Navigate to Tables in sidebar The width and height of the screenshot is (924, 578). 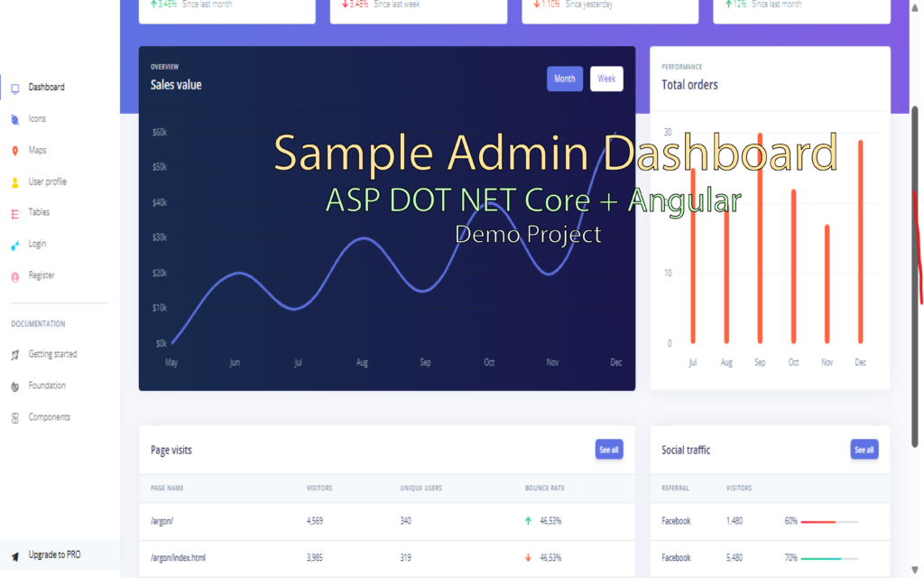point(39,211)
